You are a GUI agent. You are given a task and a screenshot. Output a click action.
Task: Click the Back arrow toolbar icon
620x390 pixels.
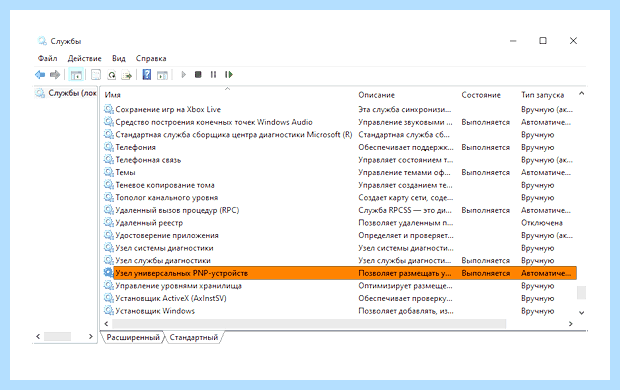click(40, 74)
